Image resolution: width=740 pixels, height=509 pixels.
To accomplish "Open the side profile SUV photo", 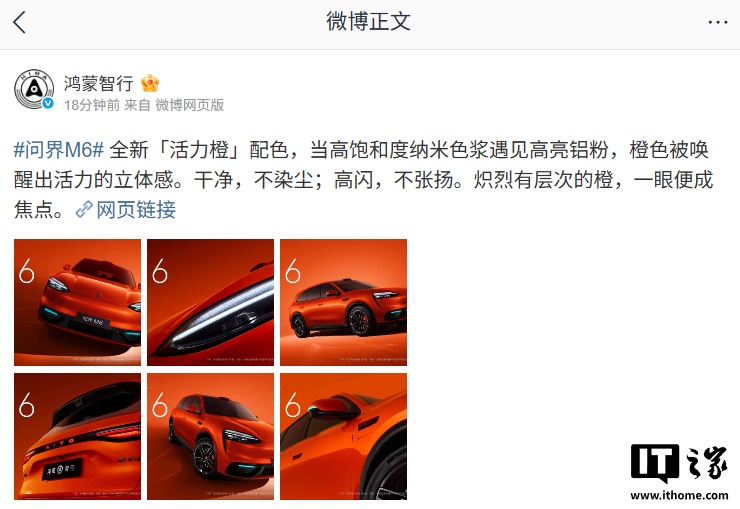I will click(x=344, y=302).
